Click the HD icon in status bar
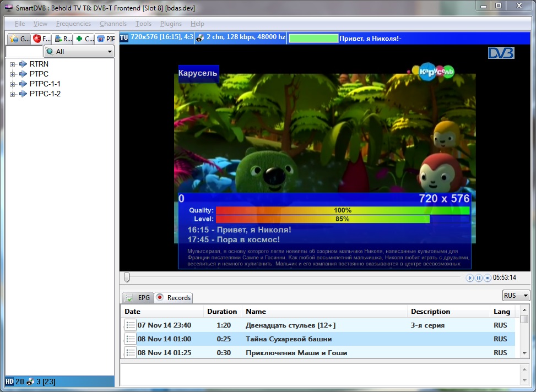Screen dimensions: 536x392 [9, 382]
